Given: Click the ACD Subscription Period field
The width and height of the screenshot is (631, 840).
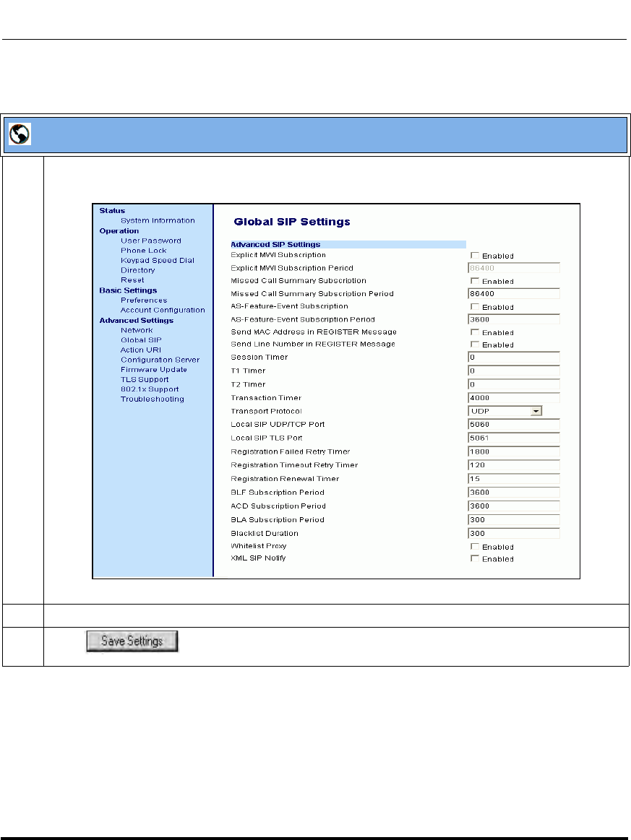Looking at the screenshot, I should pyautogui.click(x=514, y=506).
